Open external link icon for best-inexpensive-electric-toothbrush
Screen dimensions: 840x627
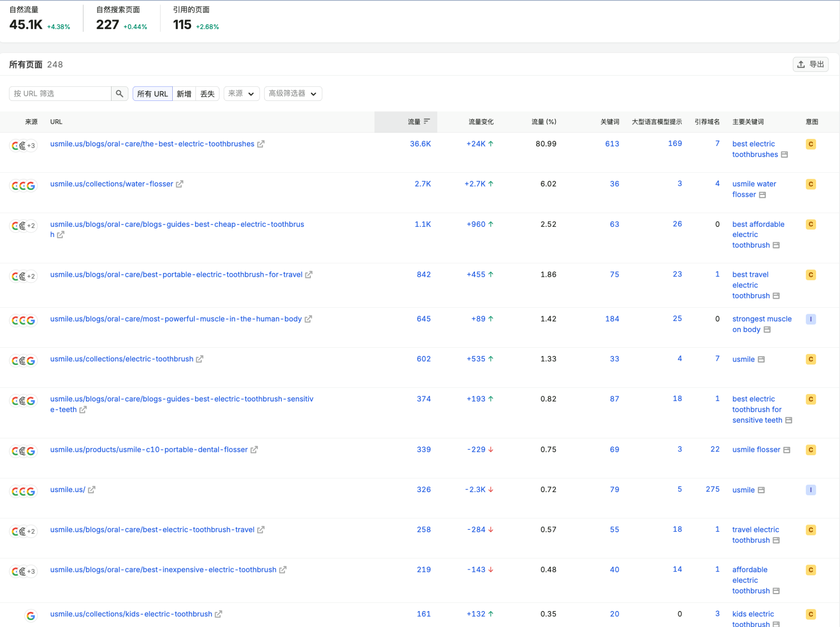pos(283,570)
